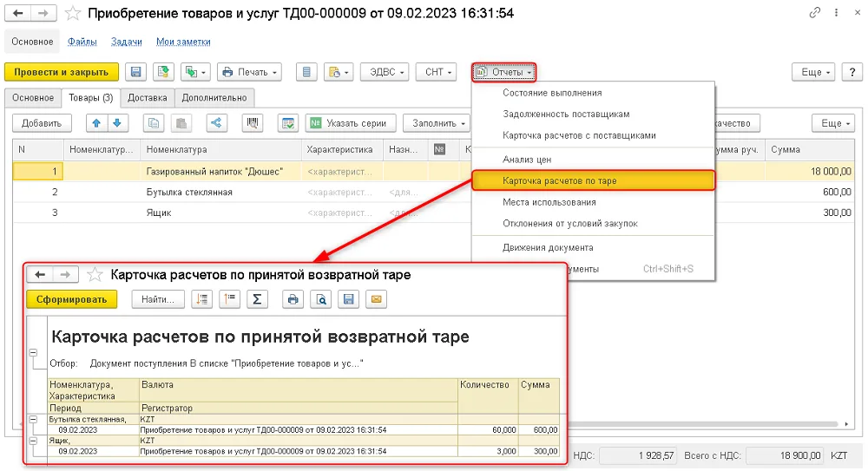
Task: Click the three-dot window menu icon
Action: (x=836, y=12)
